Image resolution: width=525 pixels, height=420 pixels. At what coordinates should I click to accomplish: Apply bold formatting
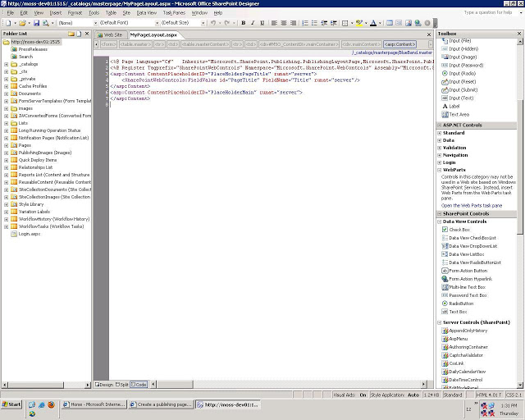(244, 23)
